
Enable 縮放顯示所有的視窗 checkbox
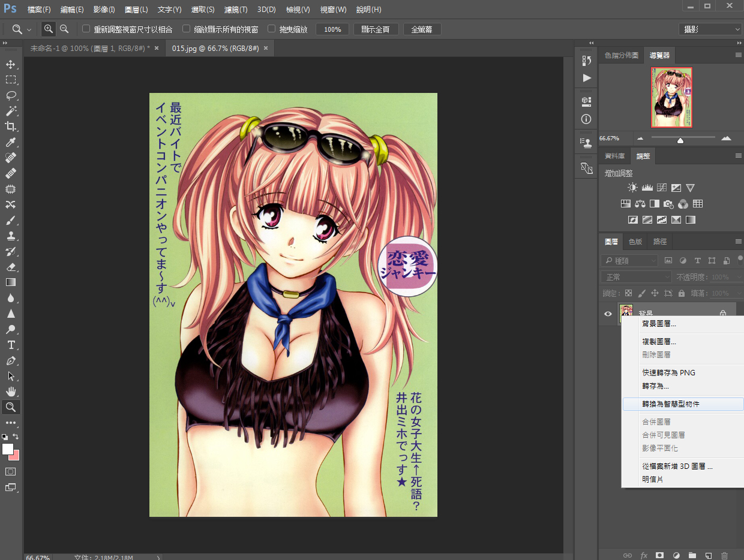(187, 29)
